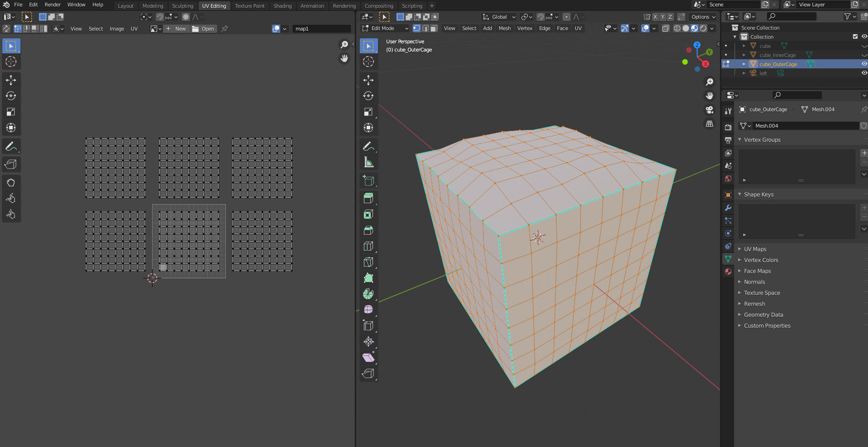Image resolution: width=868 pixels, height=447 pixels.
Task: Pick the Grab tool in UV editor
Action: pyautogui.click(x=11, y=182)
